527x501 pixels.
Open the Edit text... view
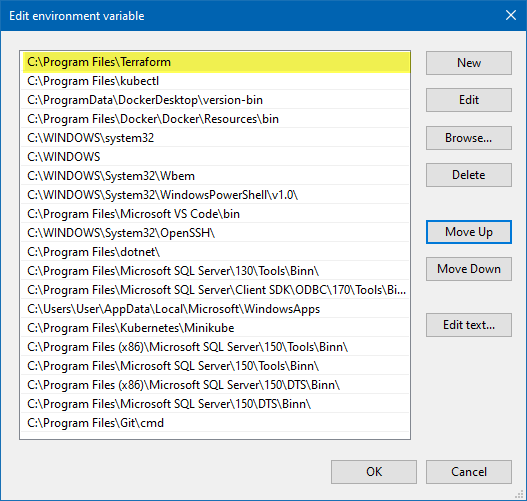(x=469, y=325)
